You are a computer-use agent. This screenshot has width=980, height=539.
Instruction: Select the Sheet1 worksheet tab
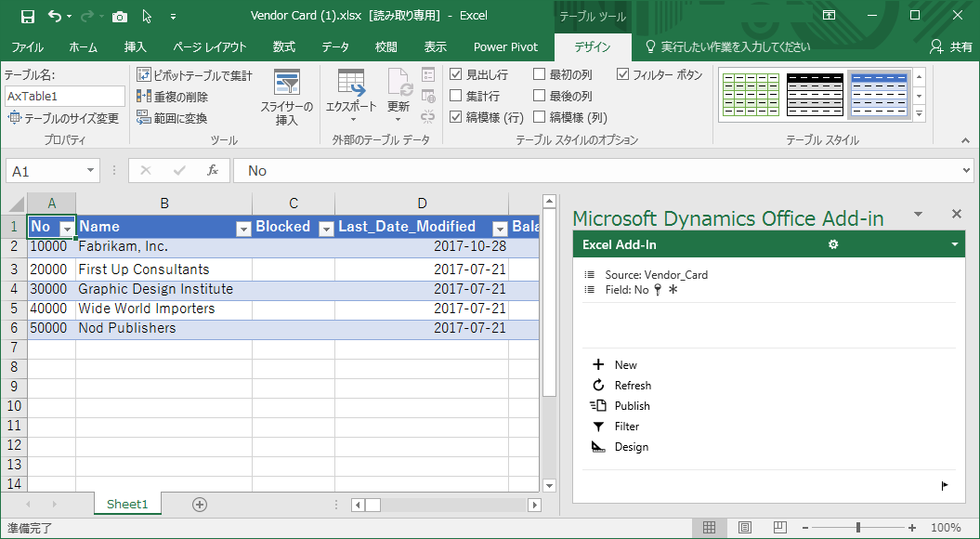pos(127,505)
